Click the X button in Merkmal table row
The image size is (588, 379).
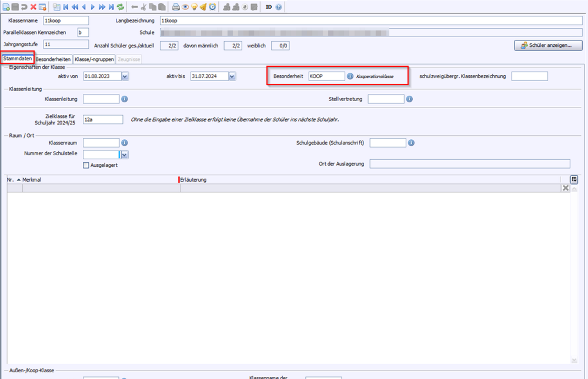click(x=565, y=188)
